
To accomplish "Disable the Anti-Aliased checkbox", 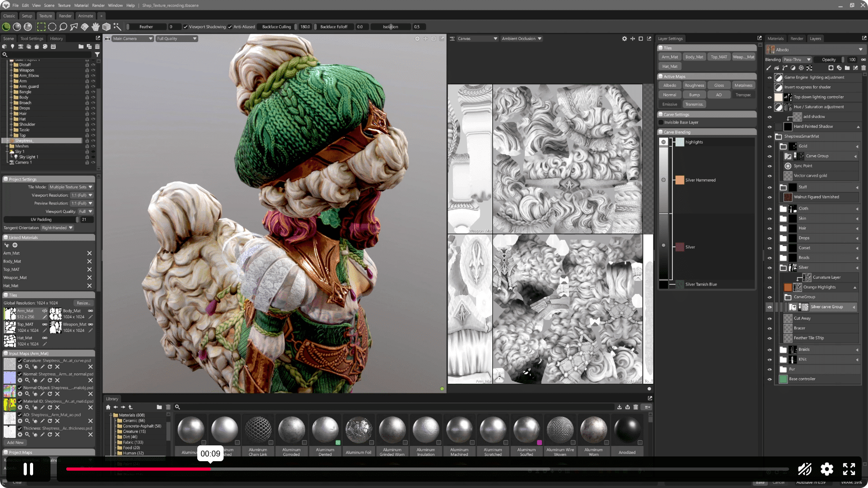I will click(230, 27).
